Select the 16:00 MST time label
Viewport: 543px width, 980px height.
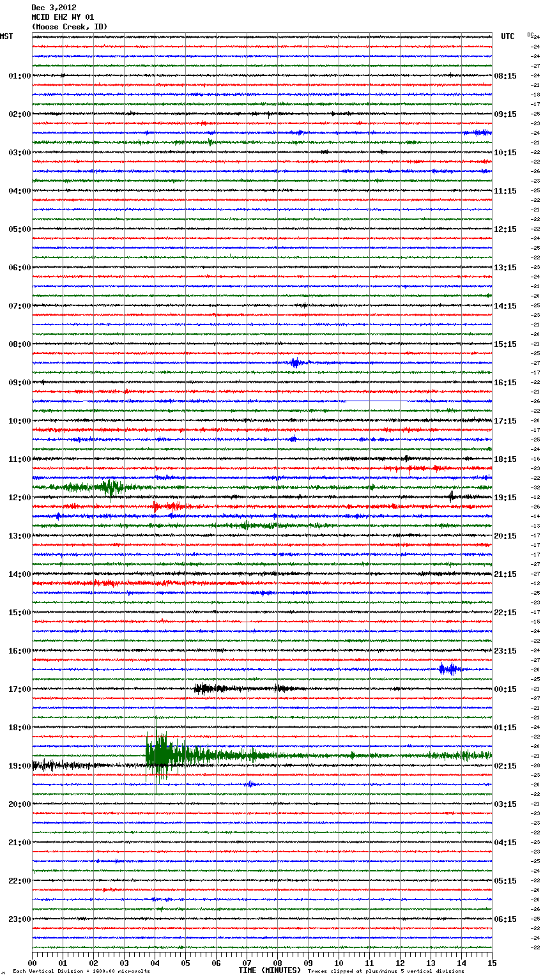pos(19,651)
